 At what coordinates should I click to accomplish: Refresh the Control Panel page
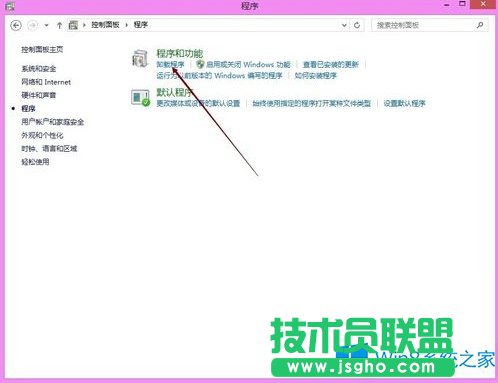click(357, 25)
